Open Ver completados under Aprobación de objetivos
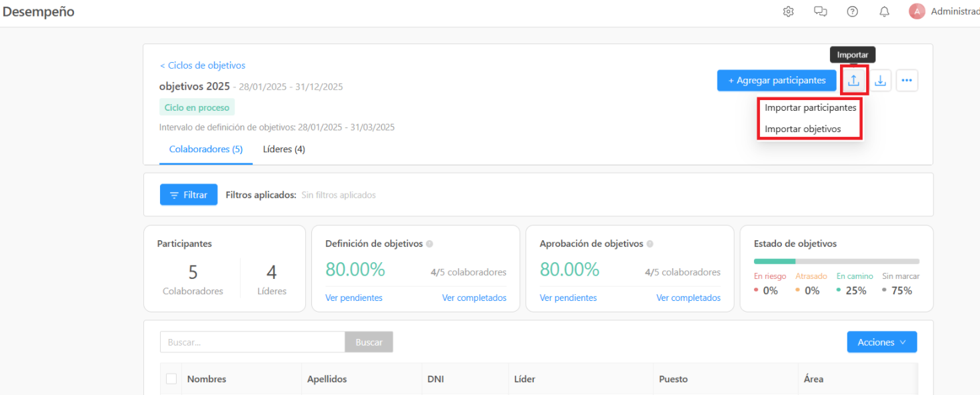 pos(689,298)
